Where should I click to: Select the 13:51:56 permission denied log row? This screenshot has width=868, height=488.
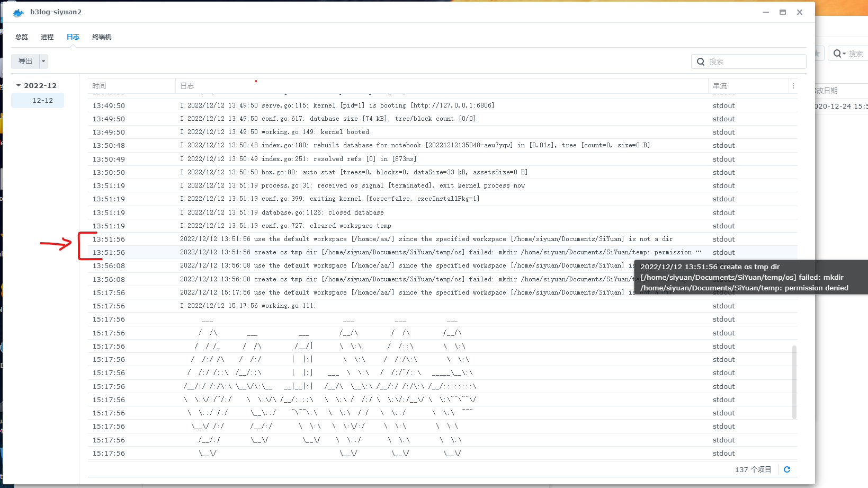click(371, 252)
